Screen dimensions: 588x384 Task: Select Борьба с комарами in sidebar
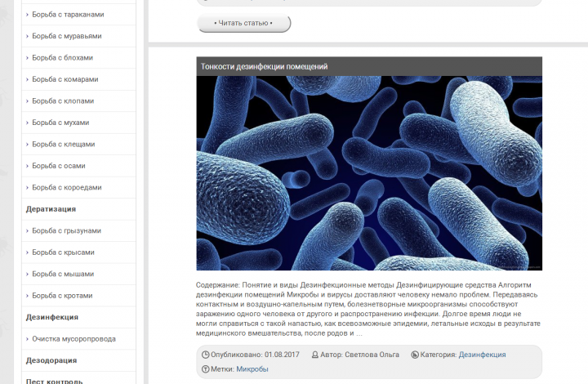tap(65, 79)
